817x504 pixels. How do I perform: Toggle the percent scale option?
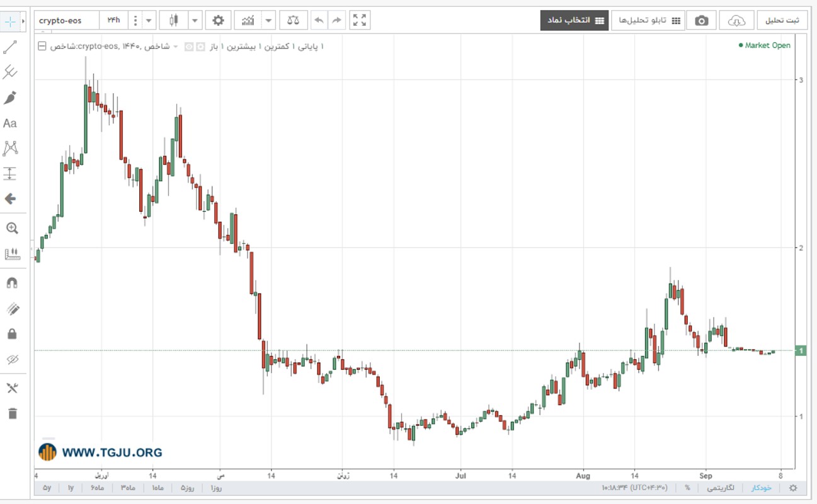point(688,488)
